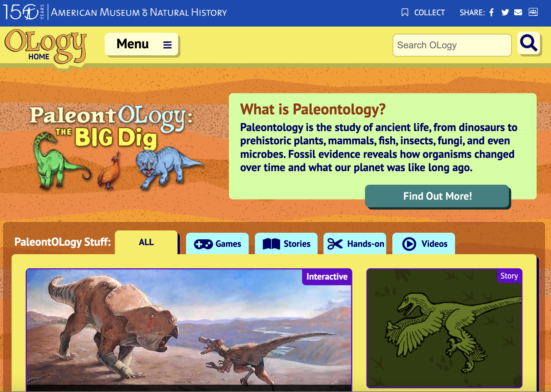The height and width of the screenshot is (392, 551).
Task: Switch to the ALL filter tab
Action: click(x=146, y=242)
